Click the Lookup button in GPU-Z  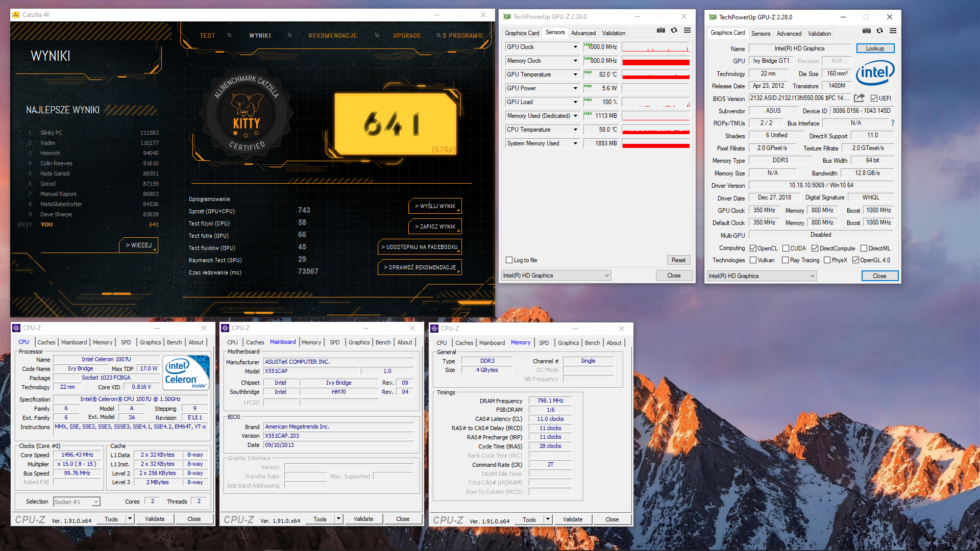coord(875,48)
